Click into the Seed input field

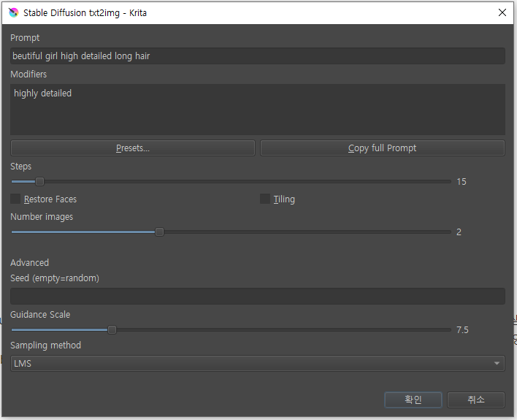coord(258,296)
